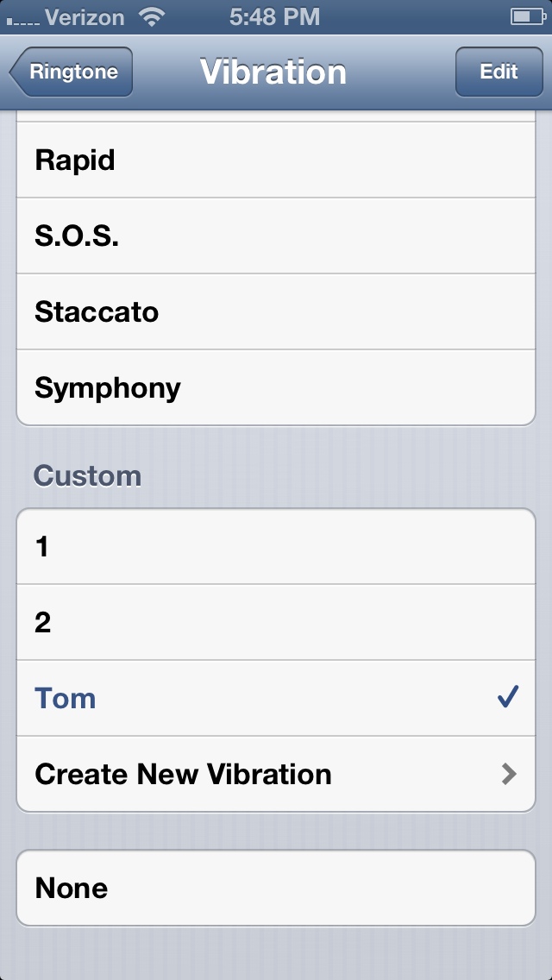Tap the Custom section header
This screenshot has height=980, width=552.
pos(87,476)
